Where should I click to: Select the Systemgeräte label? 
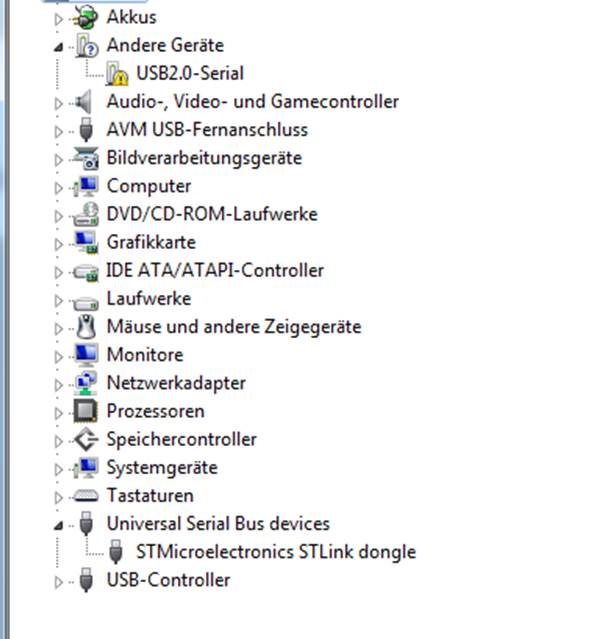coord(162,468)
